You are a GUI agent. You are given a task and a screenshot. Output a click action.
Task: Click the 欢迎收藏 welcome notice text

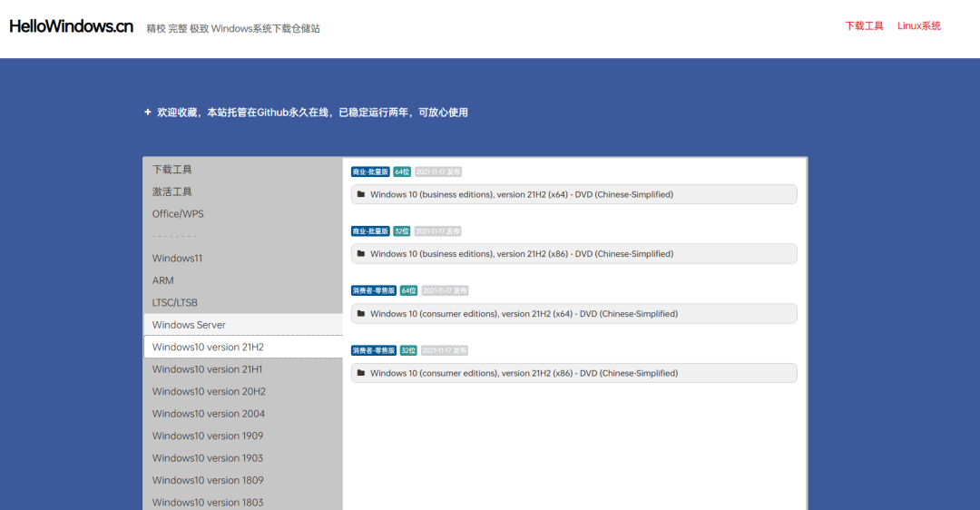pyautogui.click(x=312, y=113)
